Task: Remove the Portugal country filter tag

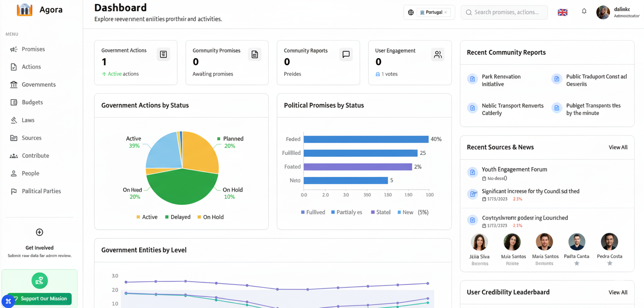Action: (x=446, y=12)
